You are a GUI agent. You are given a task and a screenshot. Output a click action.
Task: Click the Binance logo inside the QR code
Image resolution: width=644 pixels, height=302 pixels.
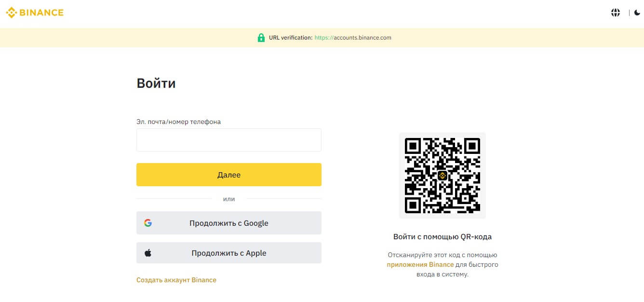442,176
